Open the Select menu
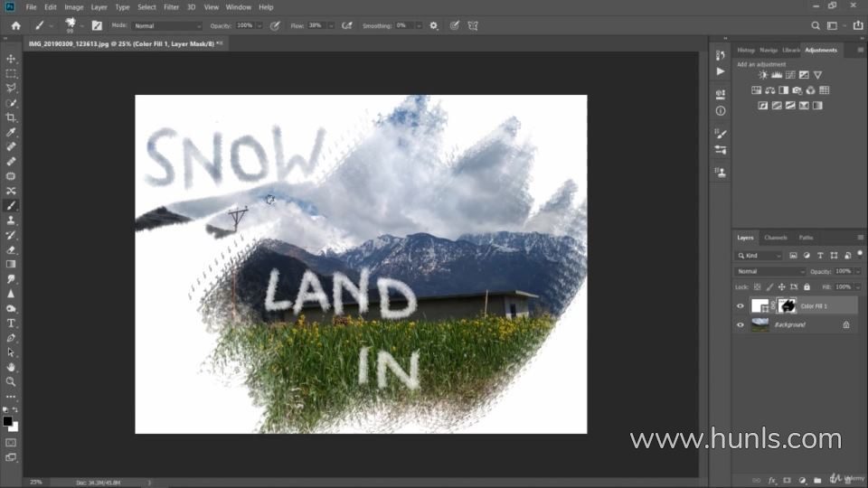The width and height of the screenshot is (868, 488). pos(146,7)
